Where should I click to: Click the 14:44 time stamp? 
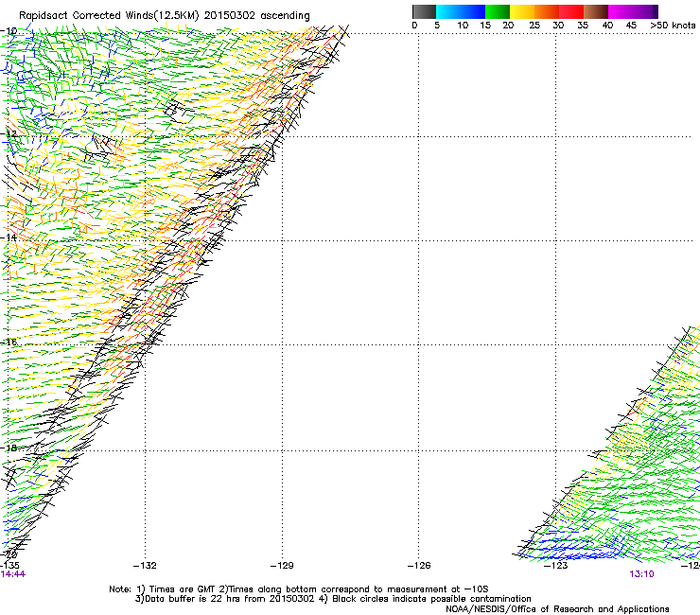(x=12, y=574)
